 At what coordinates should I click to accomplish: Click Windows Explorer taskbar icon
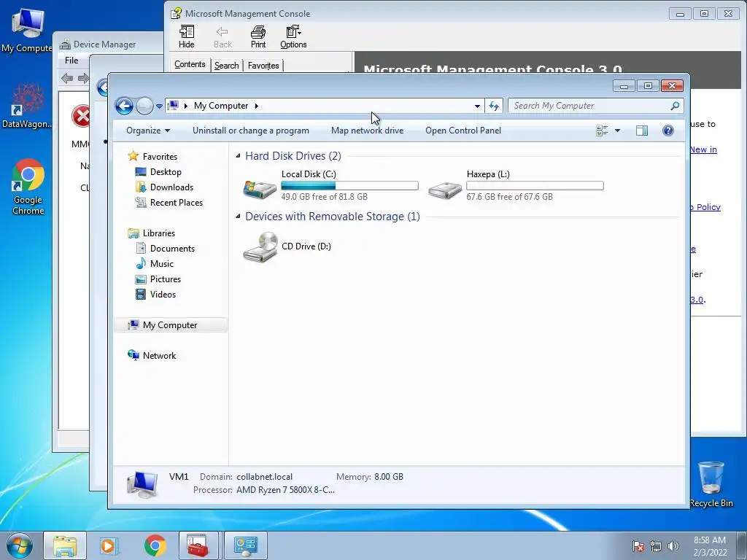click(x=65, y=545)
